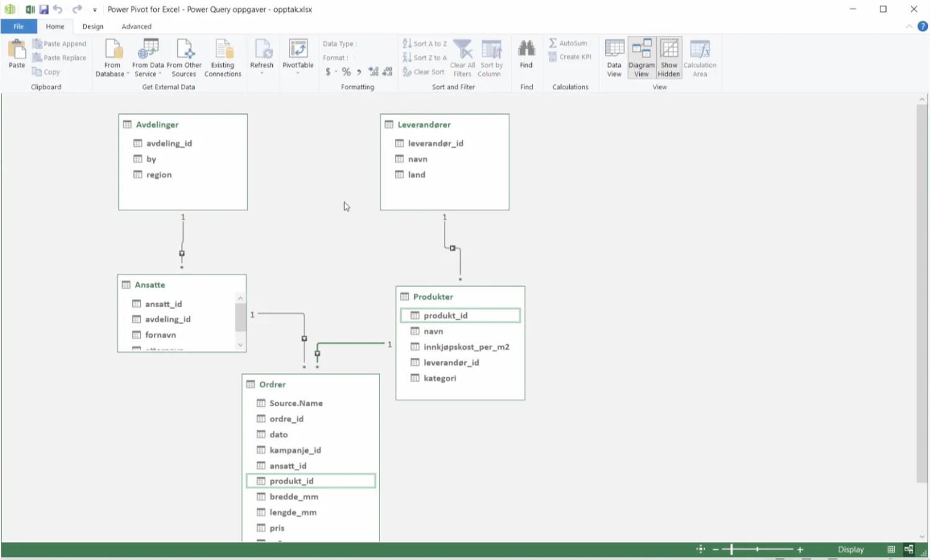Image resolution: width=930 pixels, height=560 pixels.
Task: Open the Format dropdown
Action: coord(336,58)
